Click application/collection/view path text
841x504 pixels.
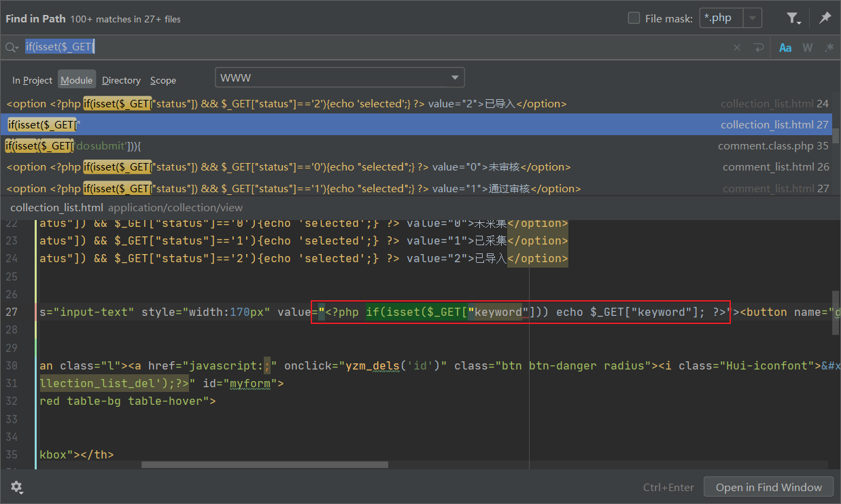click(175, 207)
